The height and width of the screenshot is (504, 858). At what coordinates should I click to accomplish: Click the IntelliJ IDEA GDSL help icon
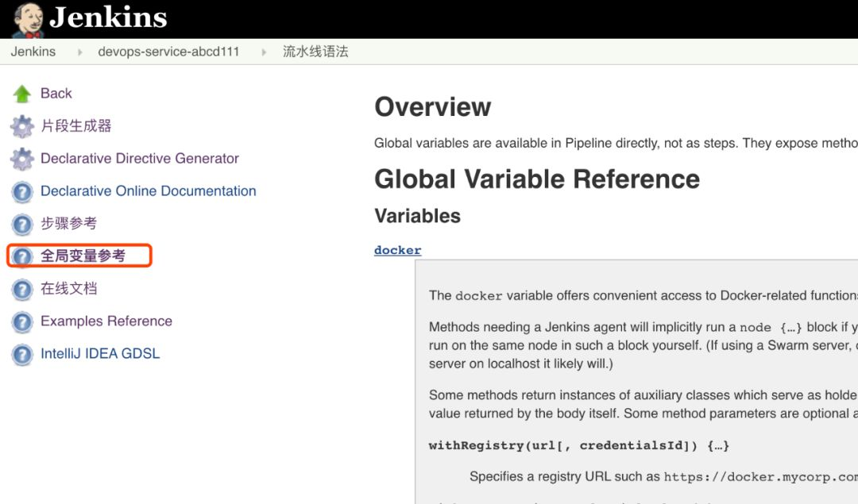pyautogui.click(x=22, y=354)
